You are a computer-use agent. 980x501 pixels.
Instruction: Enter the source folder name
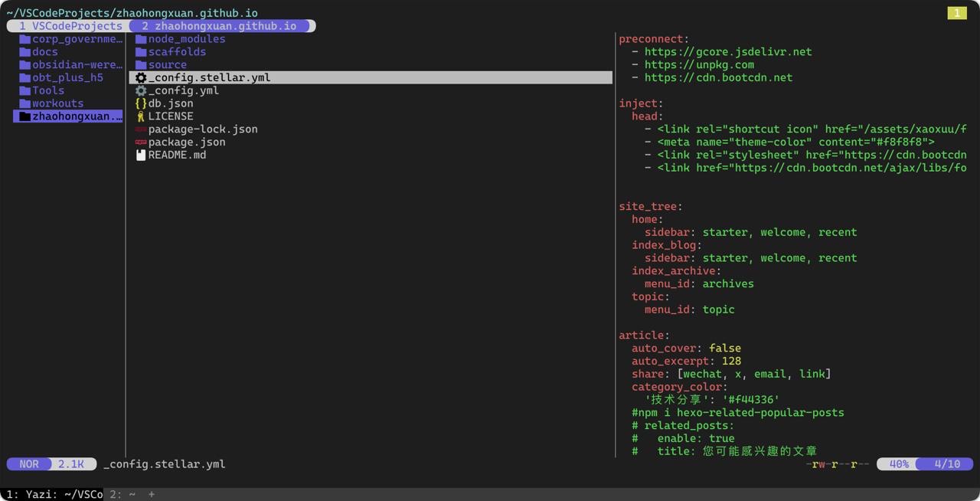click(168, 65)
